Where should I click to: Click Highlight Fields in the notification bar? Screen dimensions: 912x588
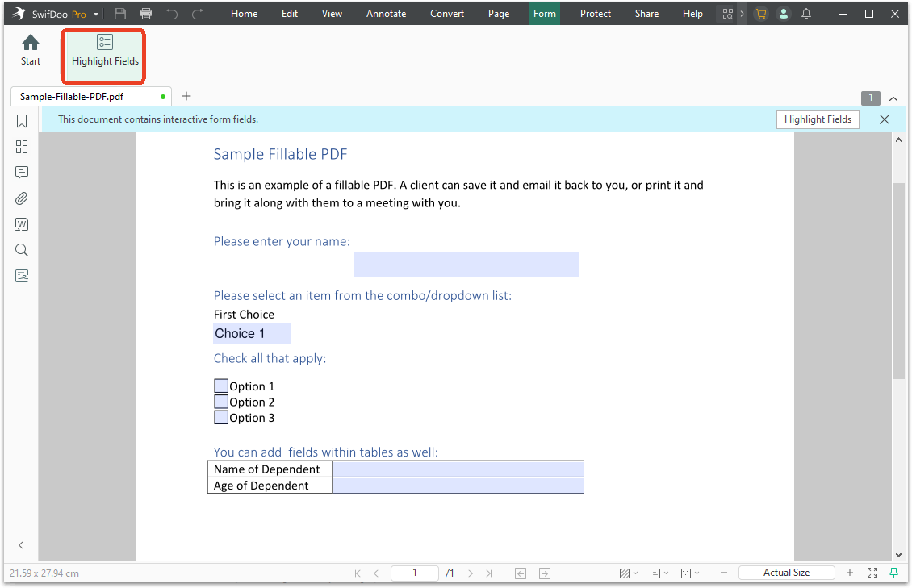click(x=818, y=119)
